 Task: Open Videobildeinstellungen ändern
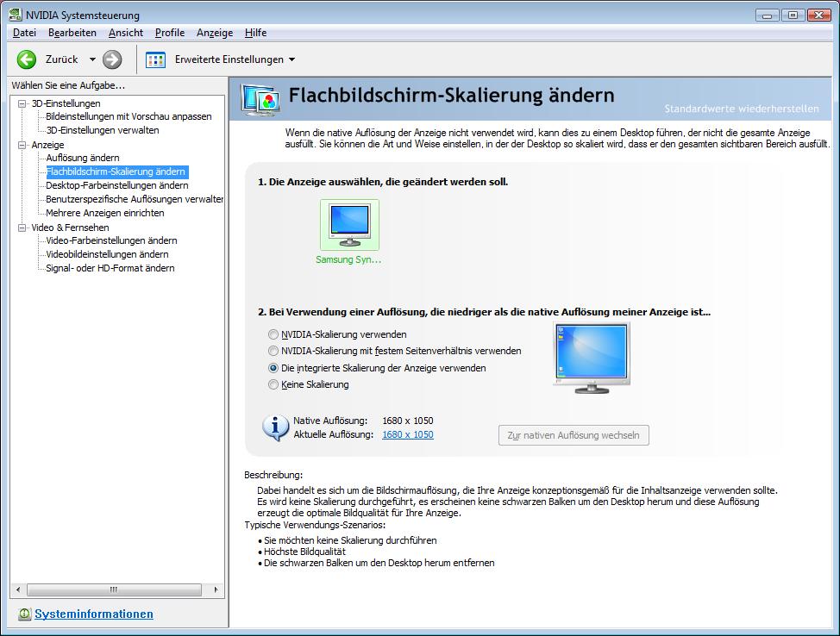[x=107, y=254]
